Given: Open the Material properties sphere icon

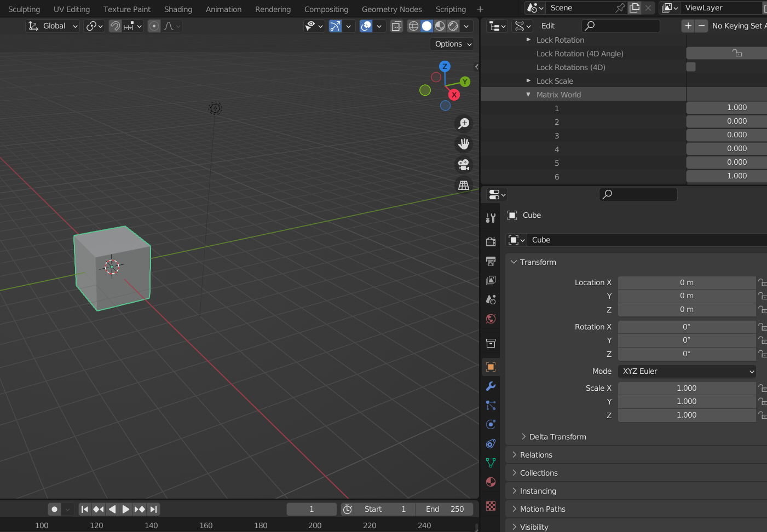Looking at the screenshot, I should click(x=491, y=482).
